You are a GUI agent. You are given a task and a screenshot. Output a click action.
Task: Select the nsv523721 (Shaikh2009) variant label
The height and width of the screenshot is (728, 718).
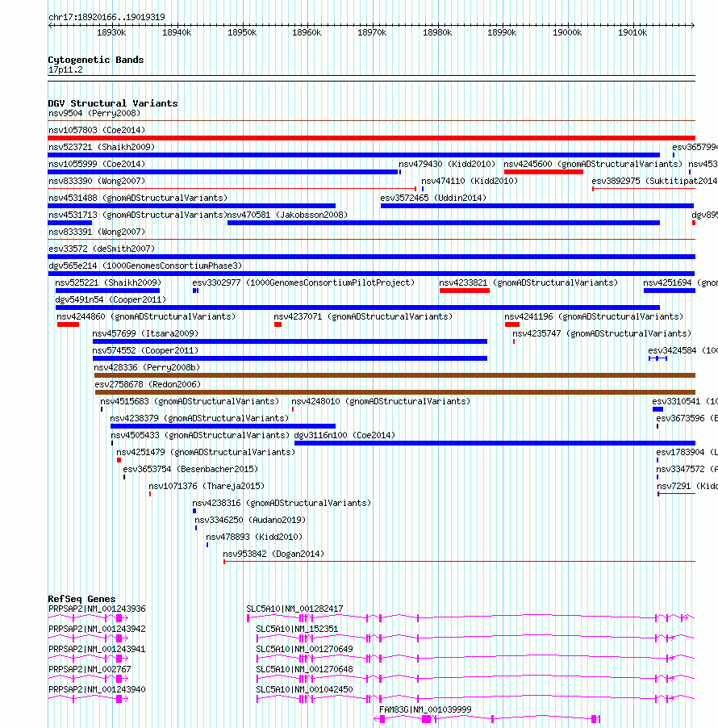[102, 147]
